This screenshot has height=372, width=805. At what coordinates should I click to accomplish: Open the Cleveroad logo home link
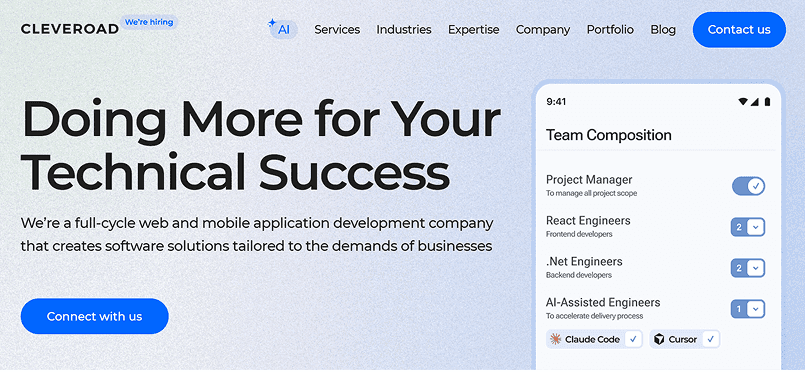(70, 29)
